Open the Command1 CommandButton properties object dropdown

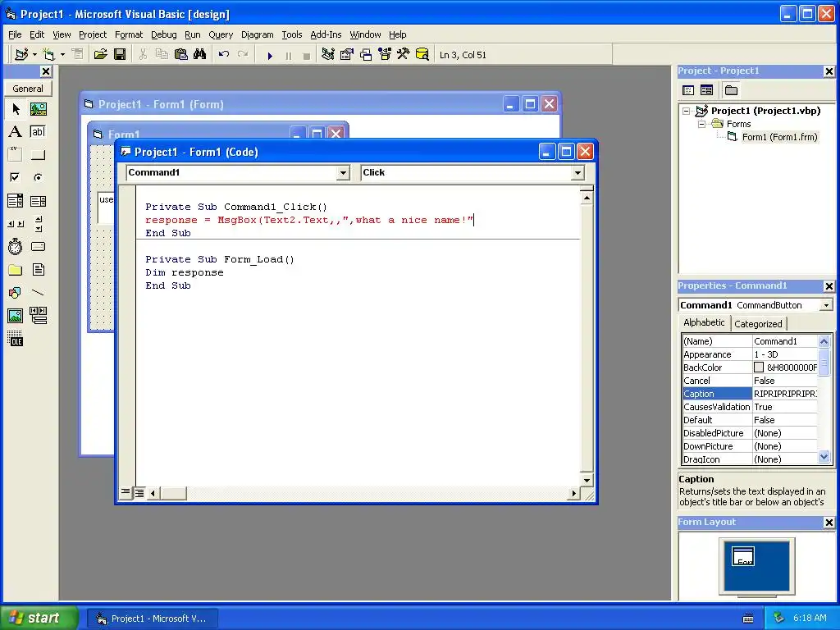(826, 305)
